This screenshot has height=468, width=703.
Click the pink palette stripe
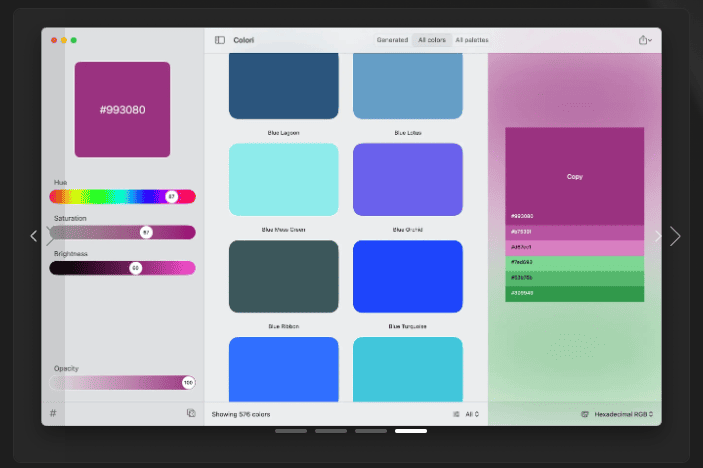tap(574, 247)
